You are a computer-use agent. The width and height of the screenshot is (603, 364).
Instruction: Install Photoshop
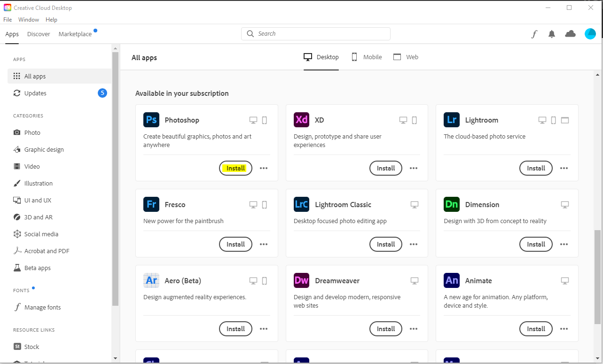pyautogui.click(x=235, y=168)
